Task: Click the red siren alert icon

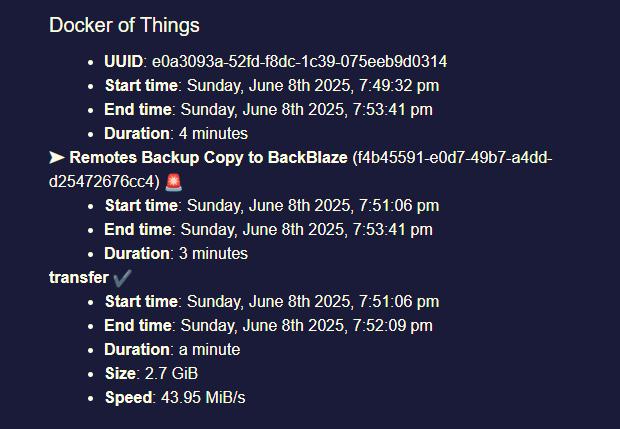Action: point(174,182)
